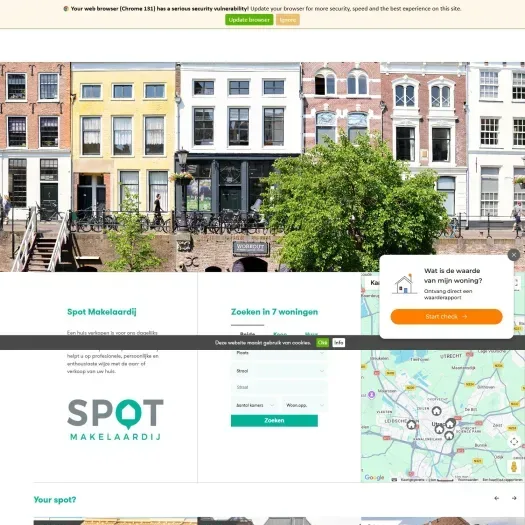Image resolution: width=525 pixels, height=525 pixels.
Task: Click the report map error link
Action: (502, 480)
